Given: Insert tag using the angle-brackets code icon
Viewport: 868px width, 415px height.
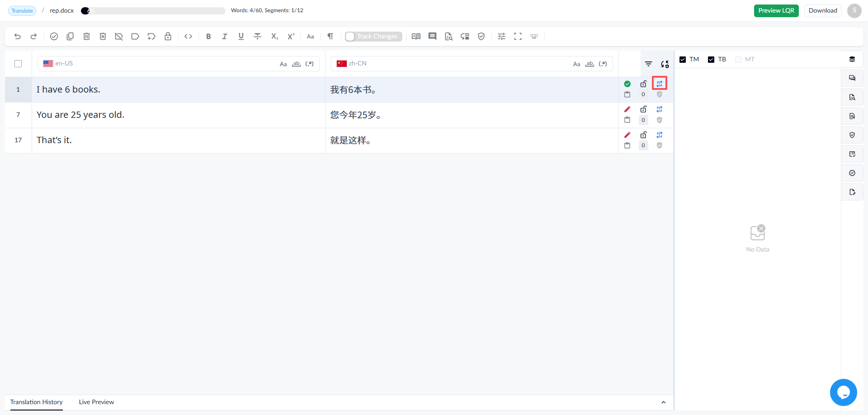Looking at the screenshot, I should tap(189, 37).
